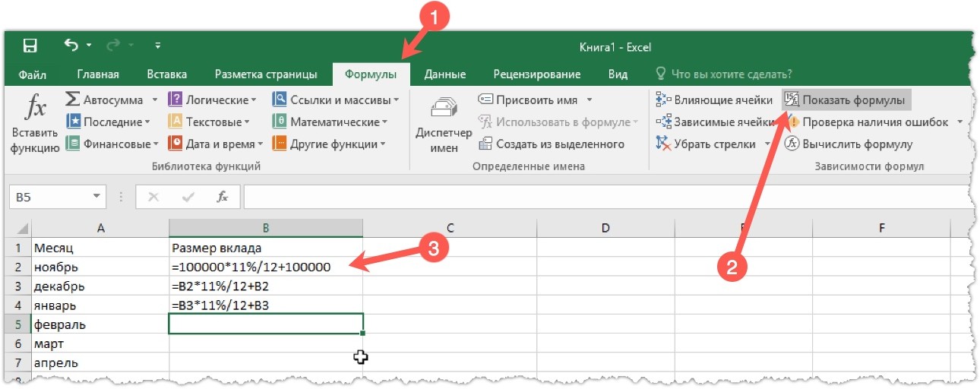980x389 pixels.
Task: Click the Name Box showing B5
Action: coord(49,197)
